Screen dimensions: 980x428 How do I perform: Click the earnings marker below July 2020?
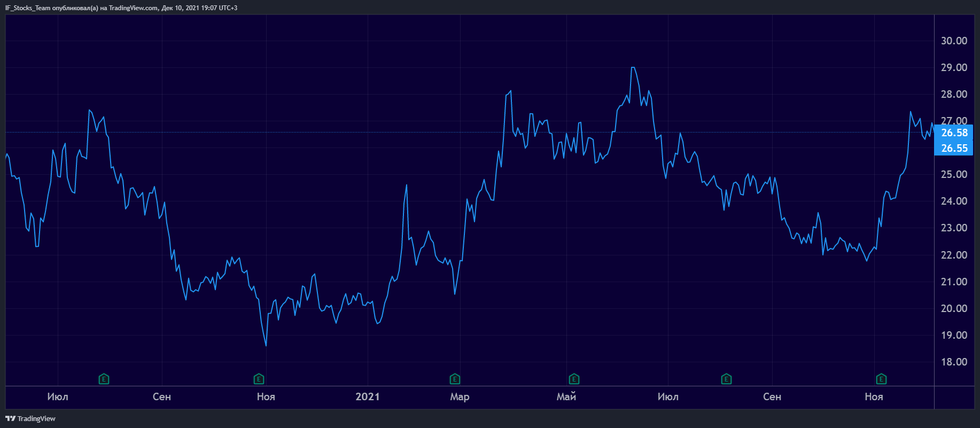point(104,379)
